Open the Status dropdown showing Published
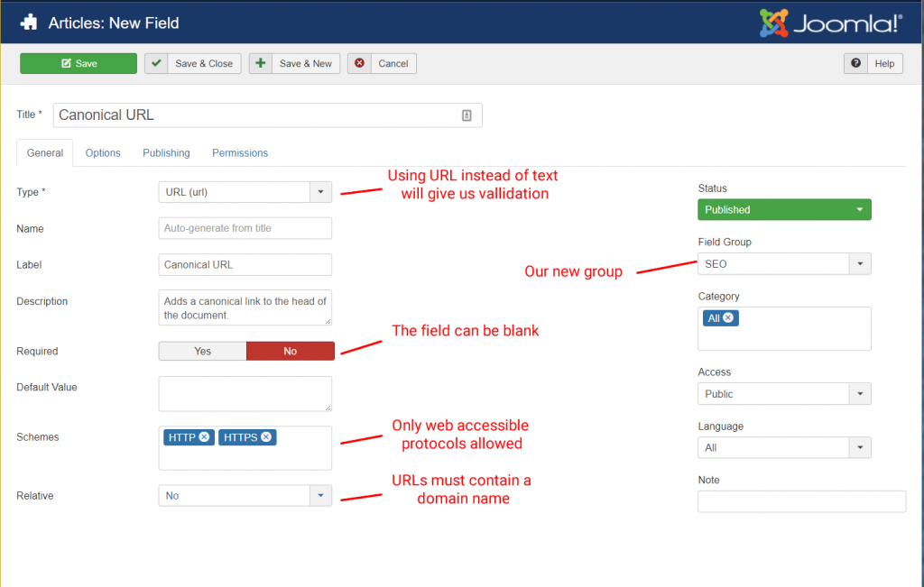The width and height of the screenshot is (924, 587). pyautogui.click(x=862, y=209)
